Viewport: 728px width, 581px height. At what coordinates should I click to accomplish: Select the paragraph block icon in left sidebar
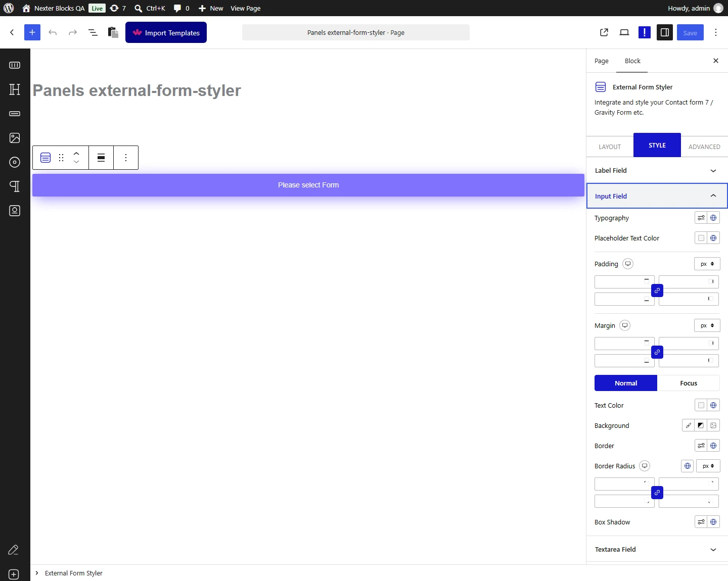click(15, 186)
